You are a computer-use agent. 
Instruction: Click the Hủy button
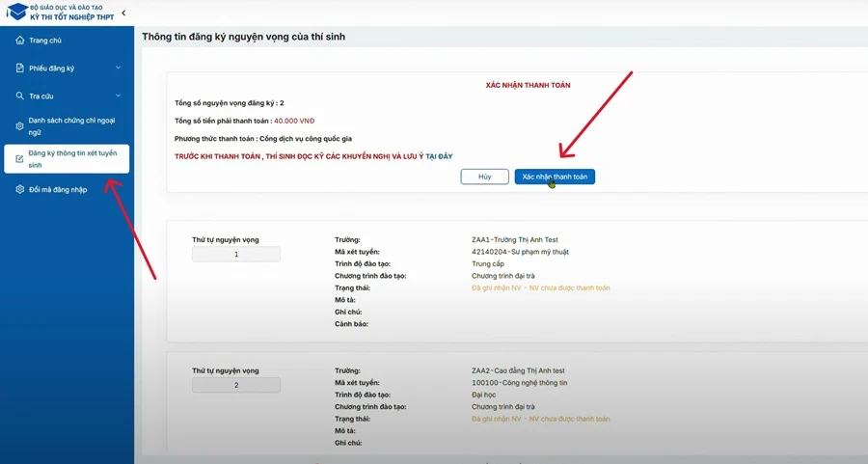click(x=484, y=177)
